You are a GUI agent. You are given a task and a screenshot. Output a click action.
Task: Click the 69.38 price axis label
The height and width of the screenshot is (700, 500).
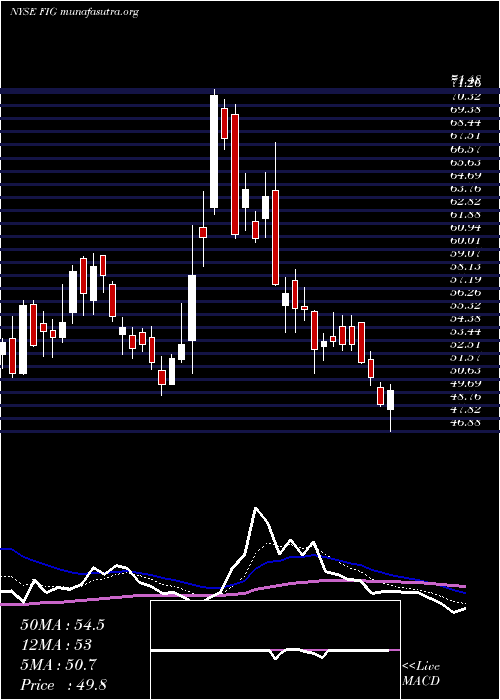pos(466,109)
